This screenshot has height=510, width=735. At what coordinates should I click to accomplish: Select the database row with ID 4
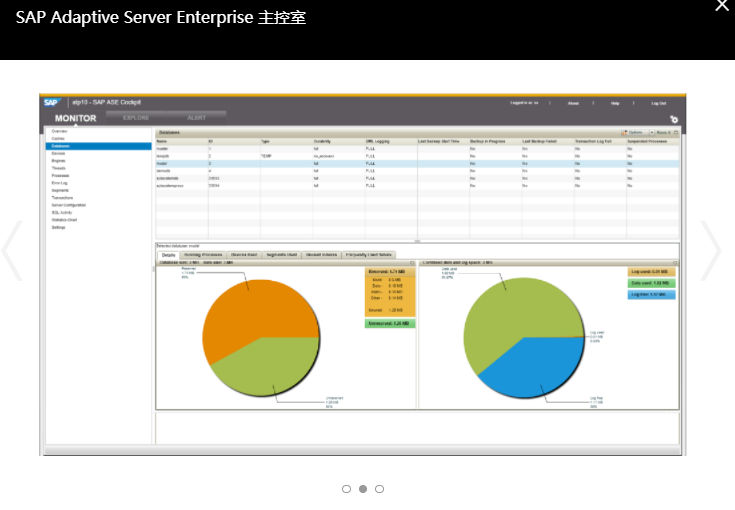point(417,171)
